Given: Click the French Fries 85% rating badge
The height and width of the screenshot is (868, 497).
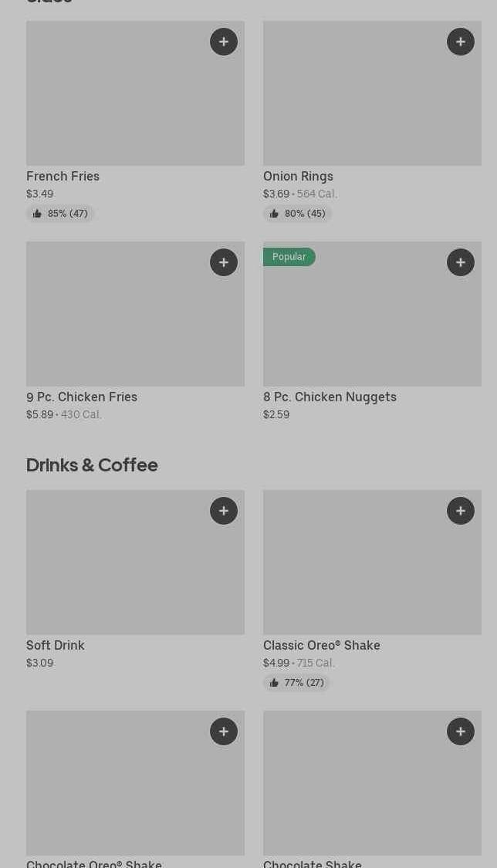Looking at the screenshot, I should 60,214.
